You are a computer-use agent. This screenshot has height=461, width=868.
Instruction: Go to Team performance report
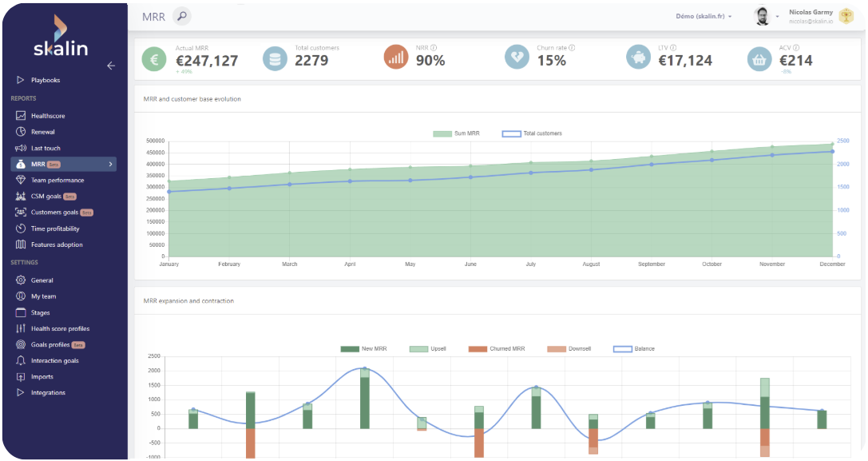pos(57,181)
